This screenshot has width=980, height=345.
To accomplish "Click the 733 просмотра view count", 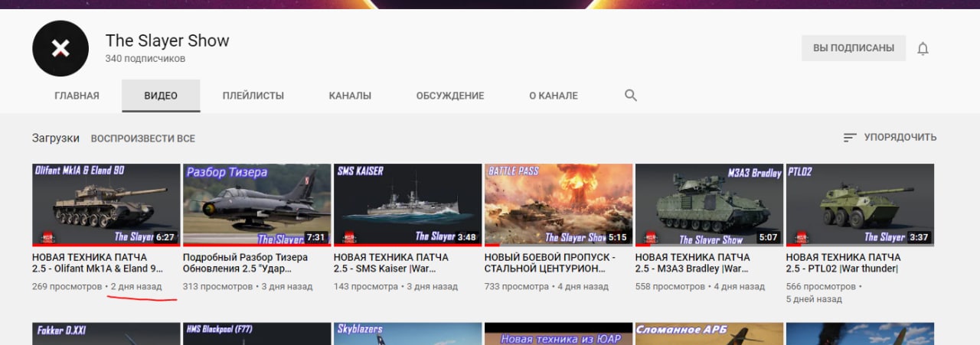I will (517, 286).
